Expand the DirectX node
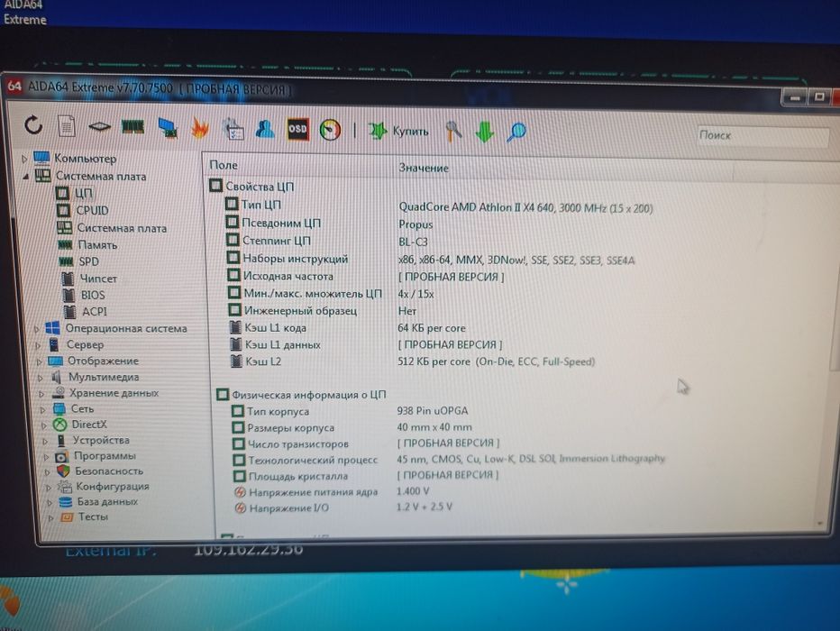Screen dimensions: 840x631 pyautogui.click(x=44, y=425)
